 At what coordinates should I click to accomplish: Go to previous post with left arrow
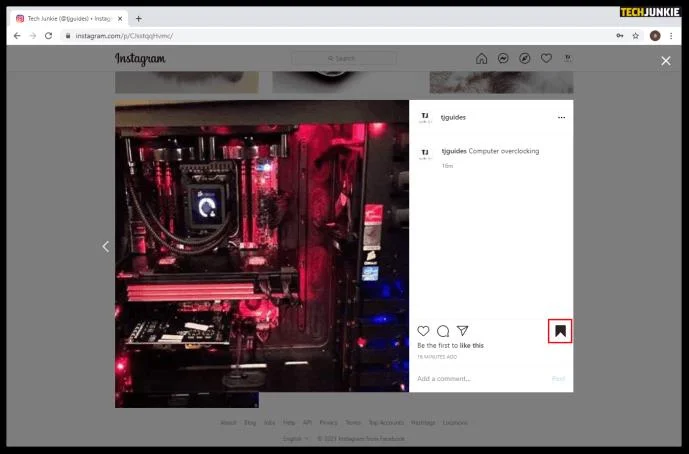[x=105, y=247]
